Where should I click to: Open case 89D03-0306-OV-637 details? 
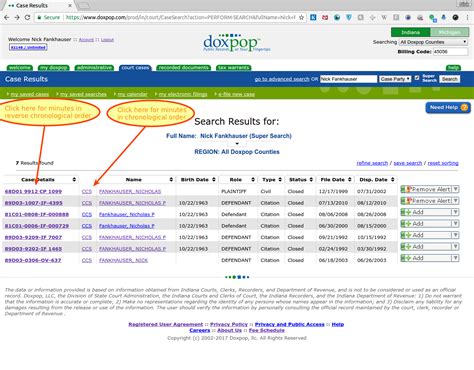click(33, 260)
